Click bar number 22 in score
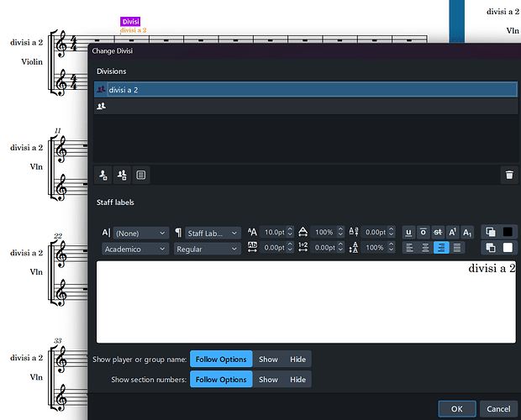 [58, 236]
